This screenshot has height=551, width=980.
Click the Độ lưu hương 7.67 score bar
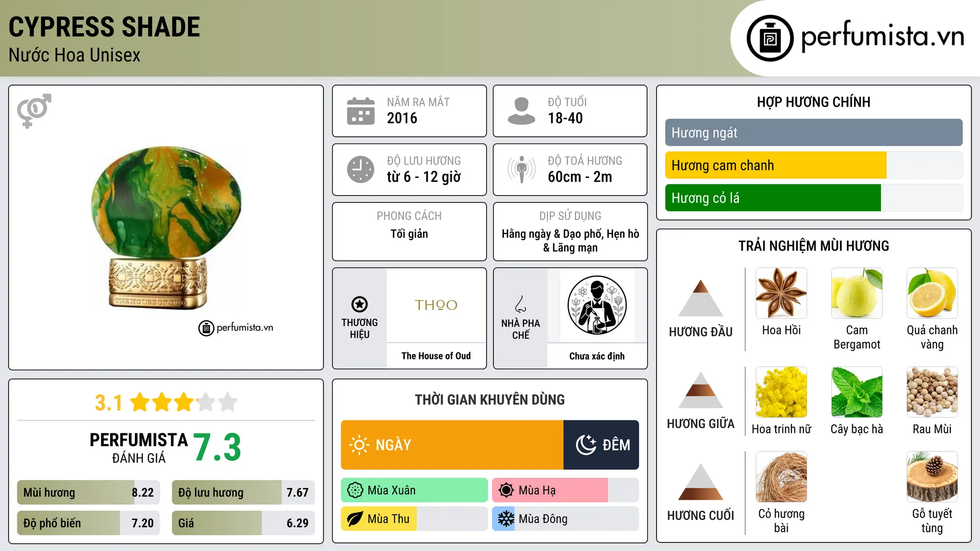point(243,492)
